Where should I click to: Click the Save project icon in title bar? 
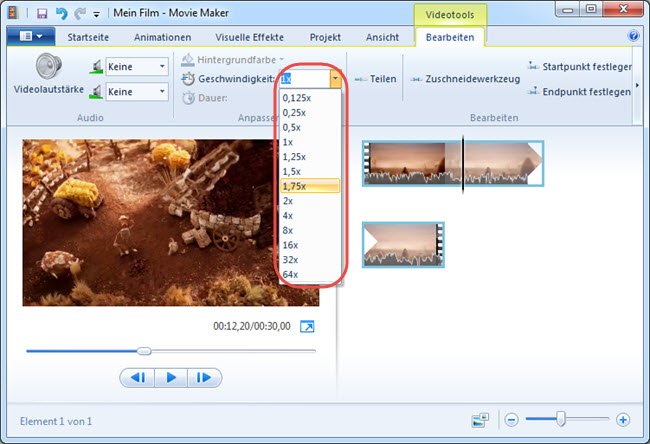[x=42, y=14]
